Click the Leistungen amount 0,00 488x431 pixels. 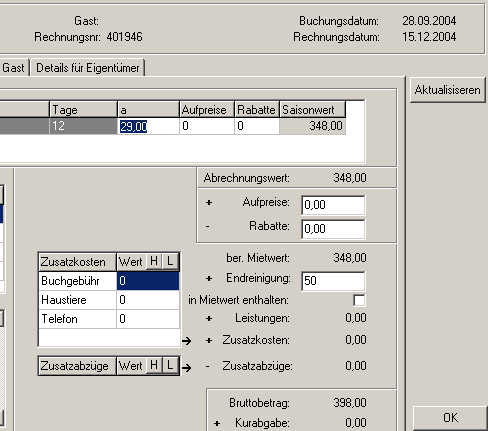[356, 318]
